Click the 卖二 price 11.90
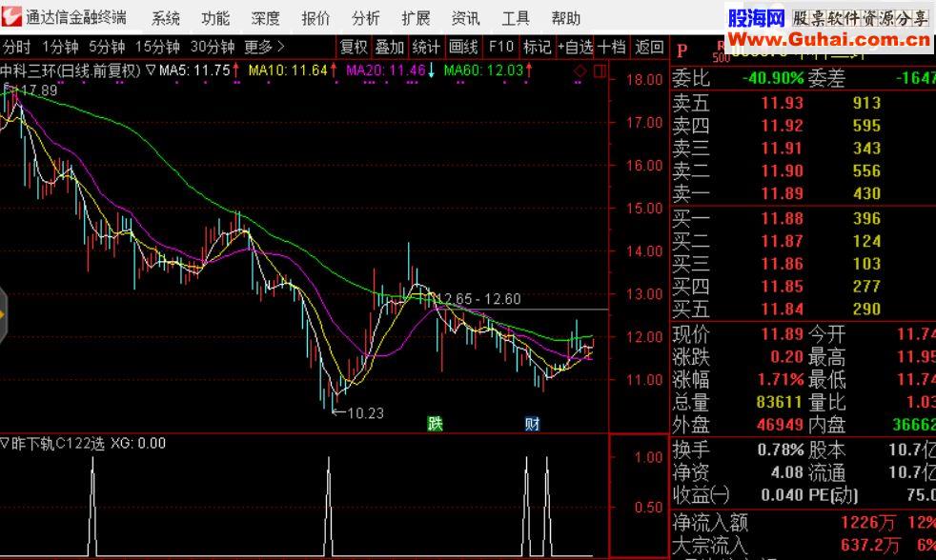936x560 pixels. [x=782, y=171]
